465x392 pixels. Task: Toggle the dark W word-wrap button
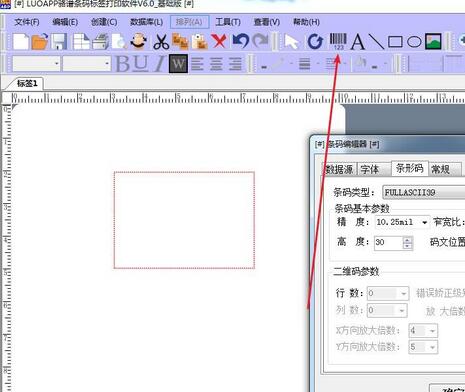[x=178, y=63]
